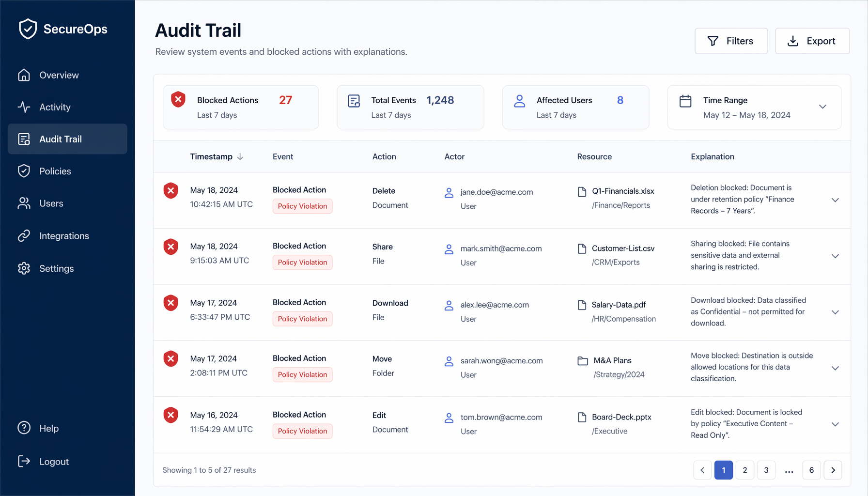This screenshot has width=868, height=496.
Task: Click the Policies shield icon
Action: pos(24,171)
